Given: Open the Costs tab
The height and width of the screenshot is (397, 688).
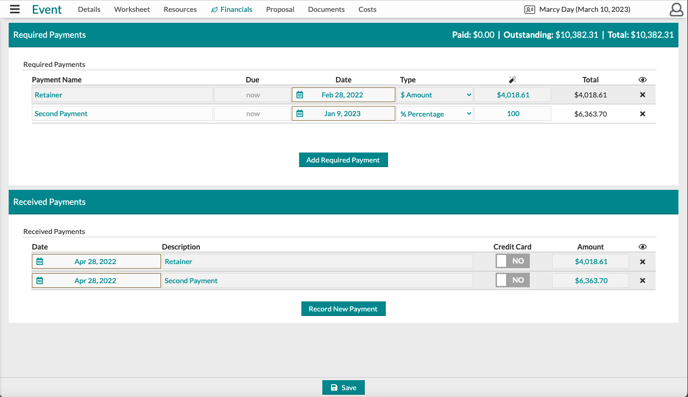Looking at the screenshot, I should pyautogui.click(x=367, y=9).
